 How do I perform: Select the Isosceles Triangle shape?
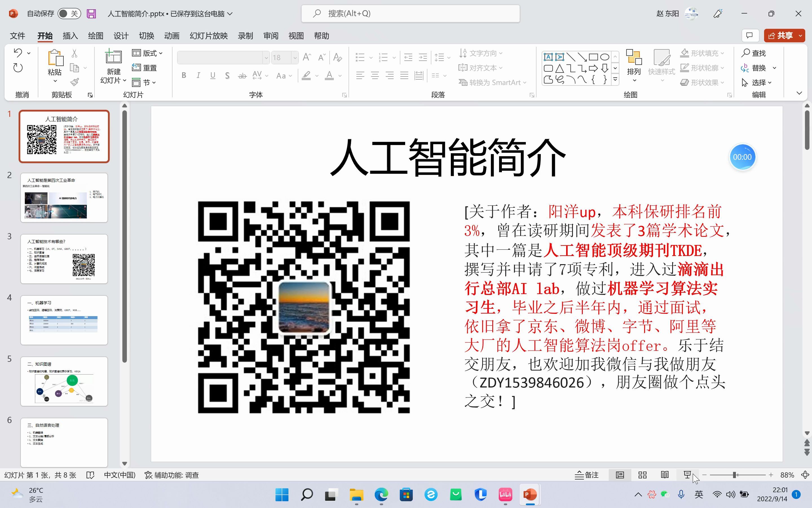[559, 69]
